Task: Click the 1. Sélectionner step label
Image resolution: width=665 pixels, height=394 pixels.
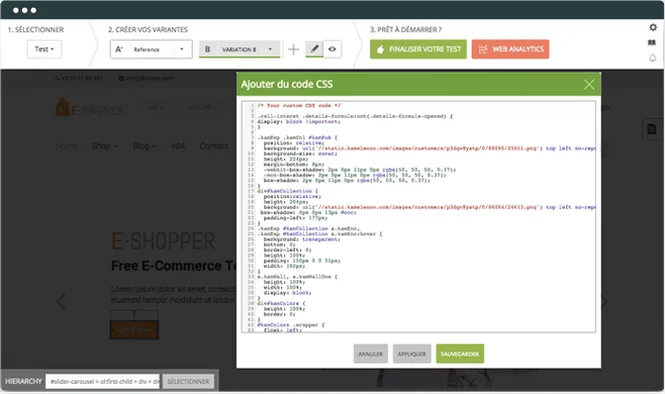Action: (x=36, y=30)
